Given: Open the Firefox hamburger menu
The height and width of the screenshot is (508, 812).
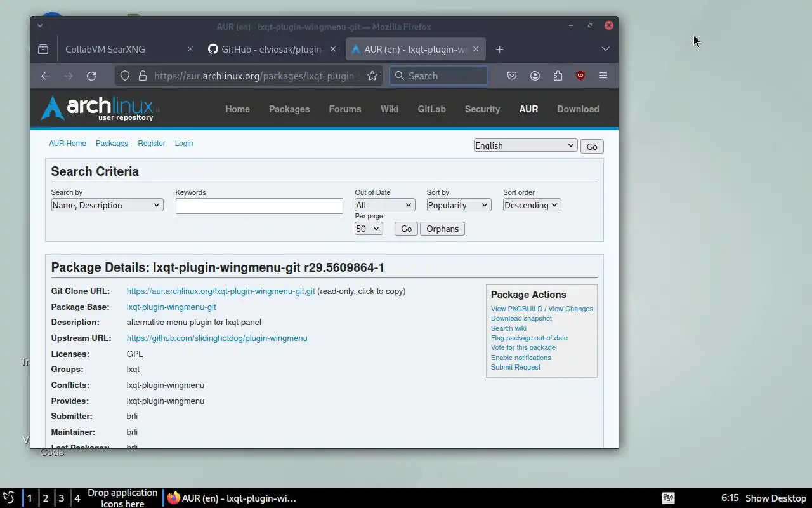Looking at the screenshot, I should tap(603, 76).
